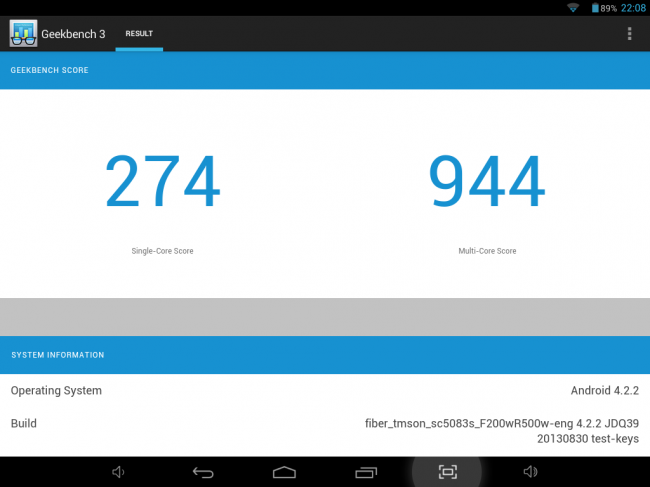The image size is (650, 487).
Task: Tap the Geekbench 3 app icon
Action: point(23,33)
